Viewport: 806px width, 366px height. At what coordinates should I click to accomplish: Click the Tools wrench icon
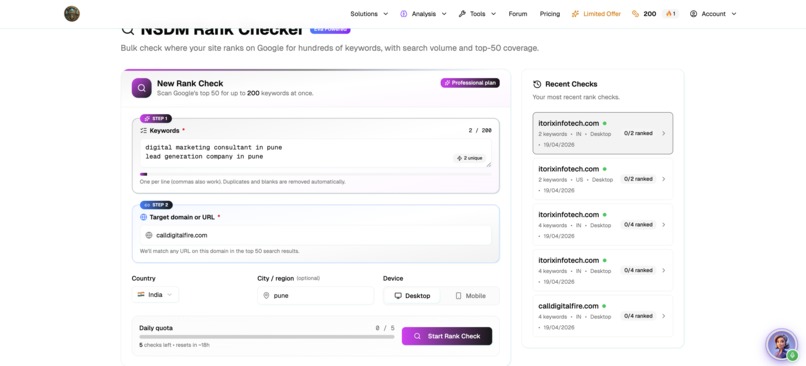tap(462, 14)
